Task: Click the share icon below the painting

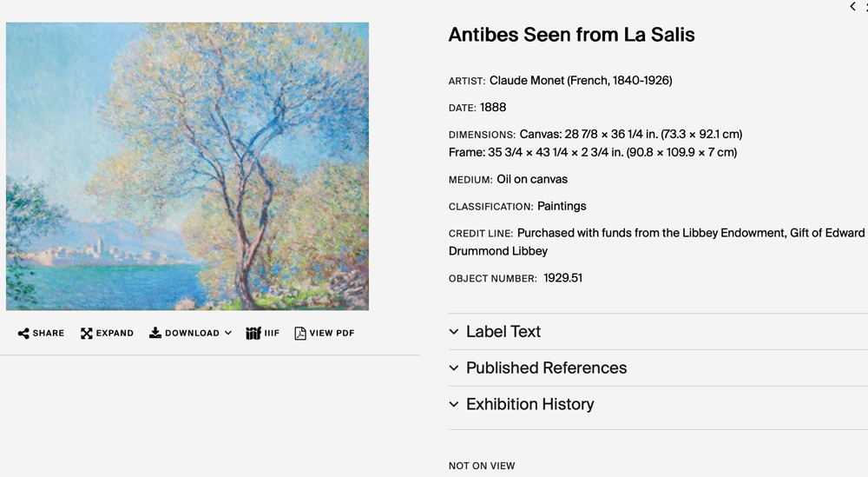Action: pyautogui.click(x=23, y=334)
